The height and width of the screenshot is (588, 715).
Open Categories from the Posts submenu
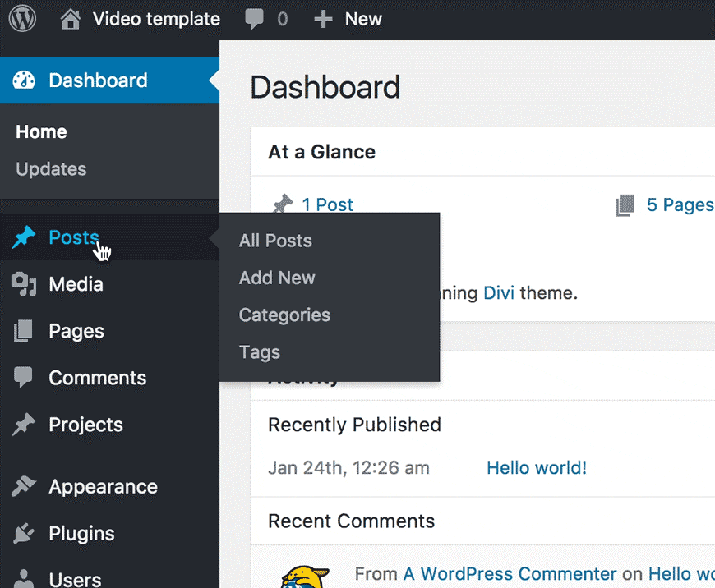[x=284, y=315]
